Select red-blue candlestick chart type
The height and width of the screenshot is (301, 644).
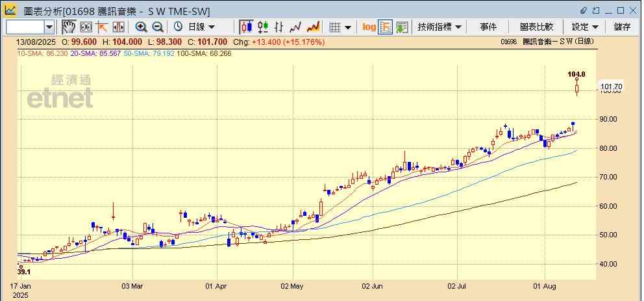point(247,27)
